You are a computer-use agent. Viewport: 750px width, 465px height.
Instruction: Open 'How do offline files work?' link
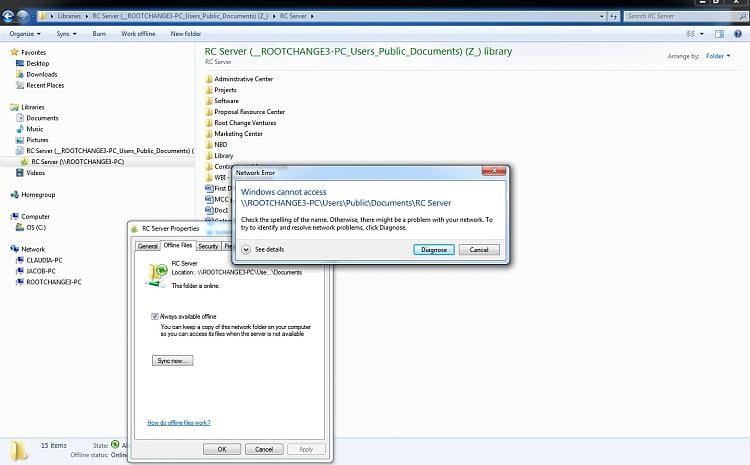click(179, 423)
